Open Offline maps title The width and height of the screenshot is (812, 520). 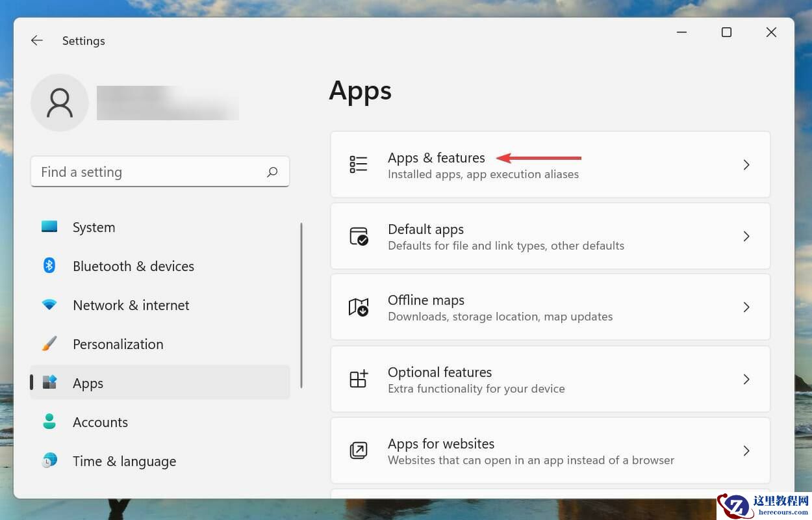(426, 300)
